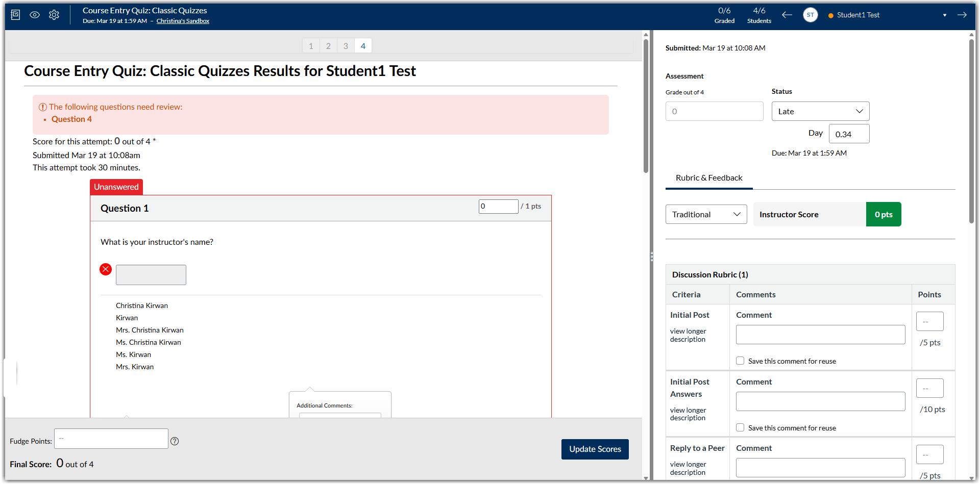Open the Christina's Sandbox course link

click(183, 21)
